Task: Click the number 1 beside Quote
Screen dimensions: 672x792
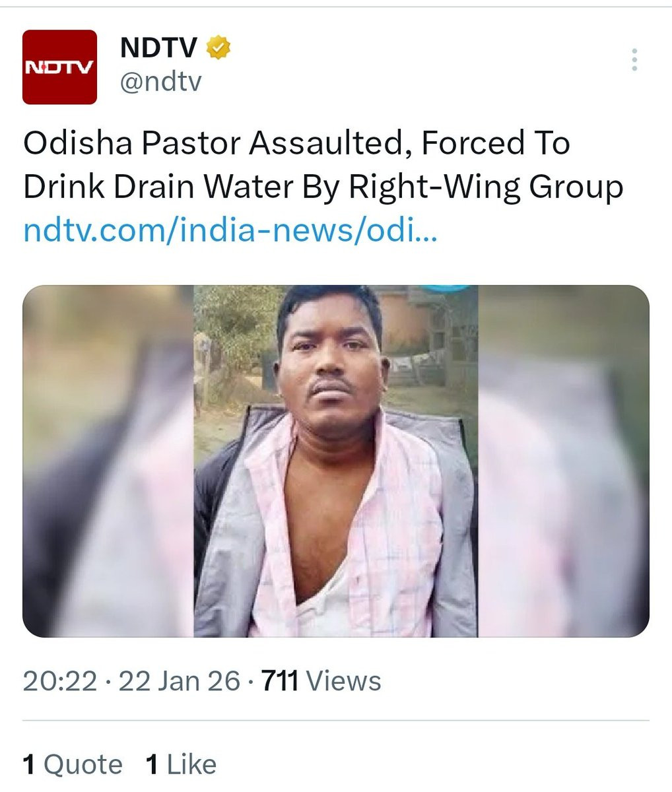Action: coord(28,765)
